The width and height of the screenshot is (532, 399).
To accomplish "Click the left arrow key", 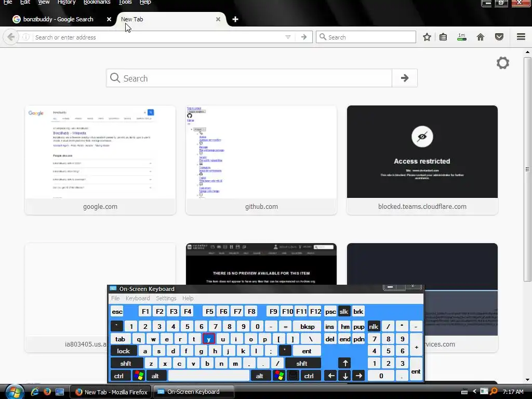I will coord(331,376).
